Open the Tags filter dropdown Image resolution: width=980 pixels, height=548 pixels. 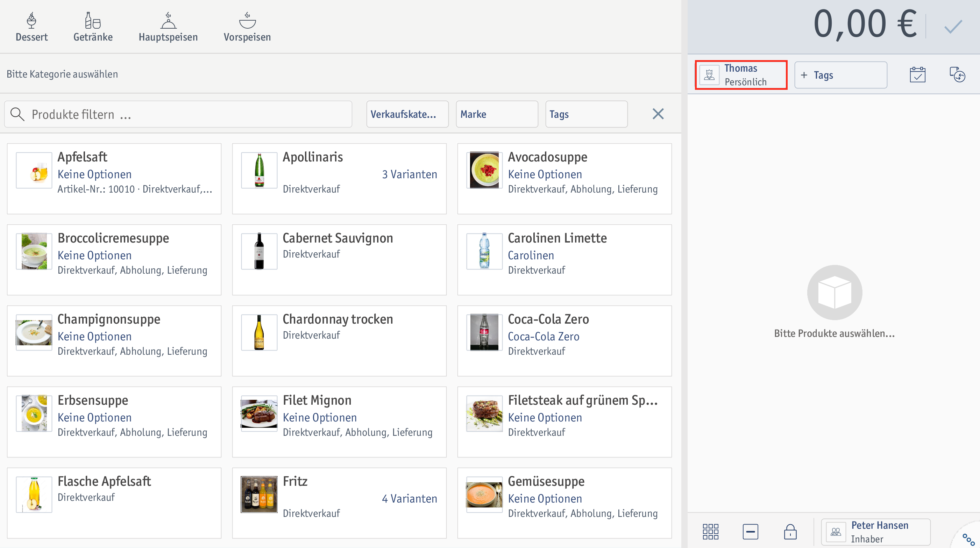tap(586, 114)
